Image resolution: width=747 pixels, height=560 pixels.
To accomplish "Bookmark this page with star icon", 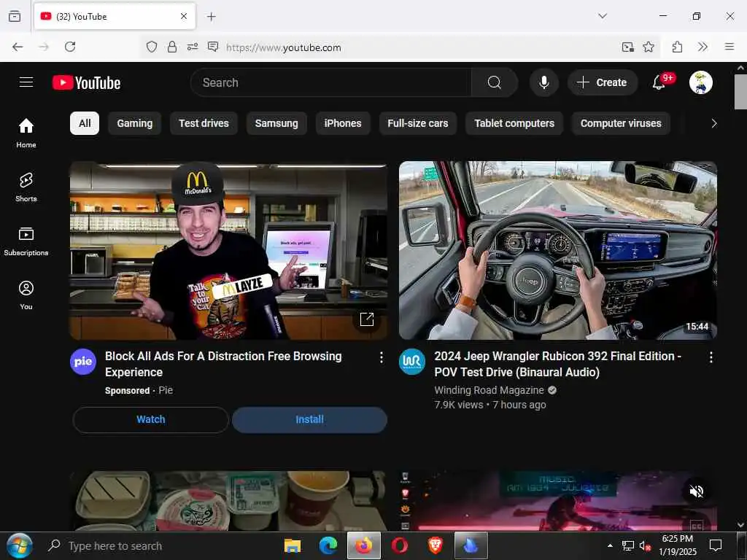I will point(649,47).
